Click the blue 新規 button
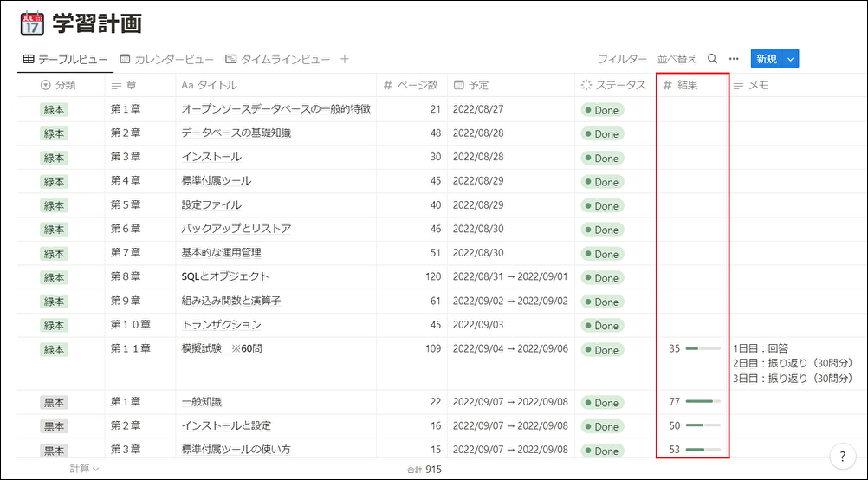This screenshot has width=868, height=480. point(767,59)
